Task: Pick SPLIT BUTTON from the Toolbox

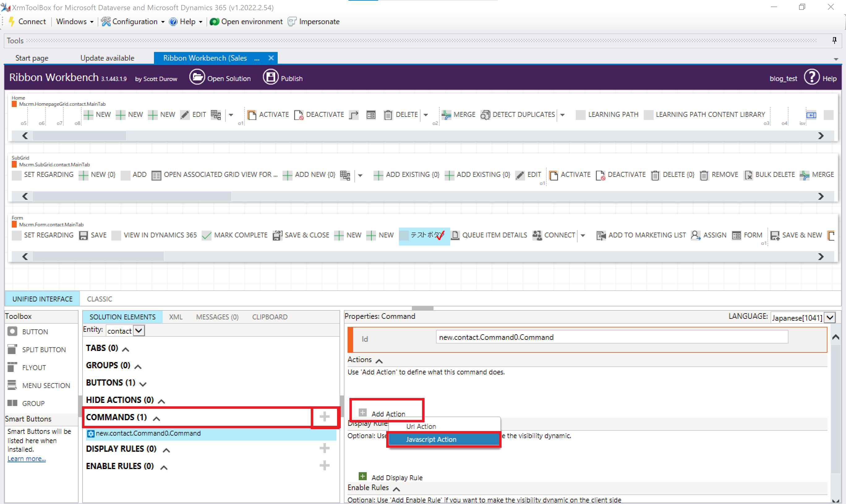Action: (x=37, y=350)
